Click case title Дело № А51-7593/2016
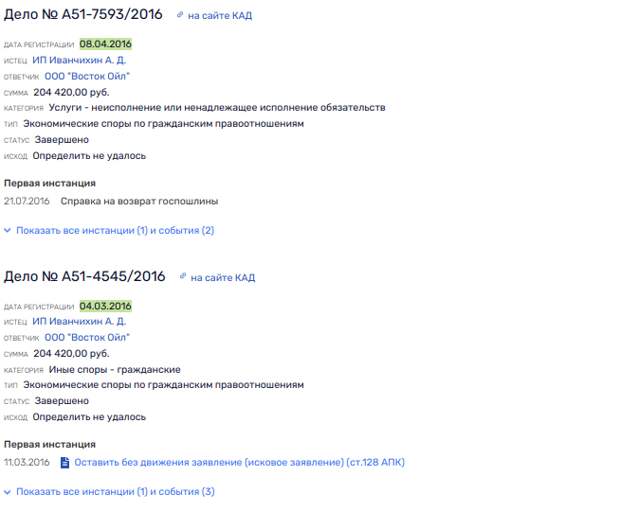The height and width of the screenshot is (511, 620). click(x=83, y=15)
